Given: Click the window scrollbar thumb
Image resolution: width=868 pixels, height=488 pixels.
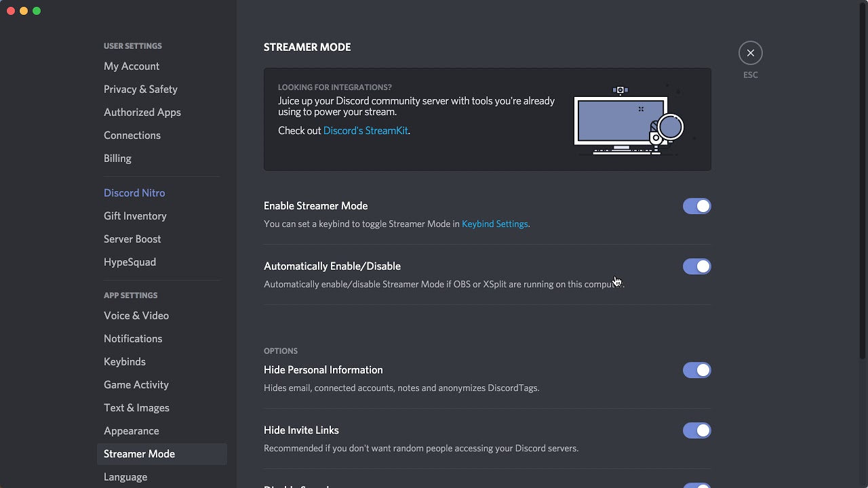Looking at the screenshot, I should 863,180.
